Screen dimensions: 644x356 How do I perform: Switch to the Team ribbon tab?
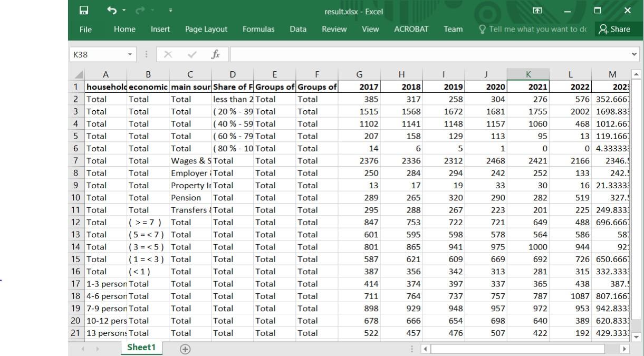[x=453, y=29]
